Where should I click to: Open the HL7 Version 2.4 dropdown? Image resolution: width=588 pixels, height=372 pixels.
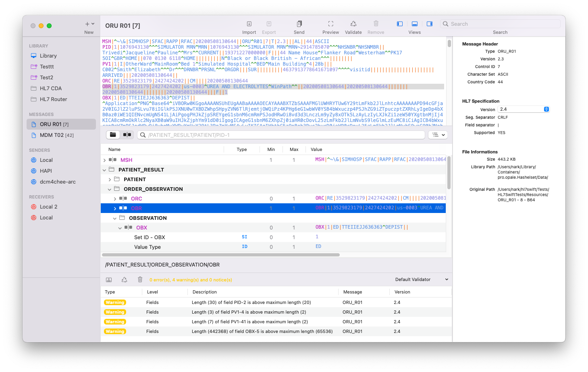[x=524, y=110]
